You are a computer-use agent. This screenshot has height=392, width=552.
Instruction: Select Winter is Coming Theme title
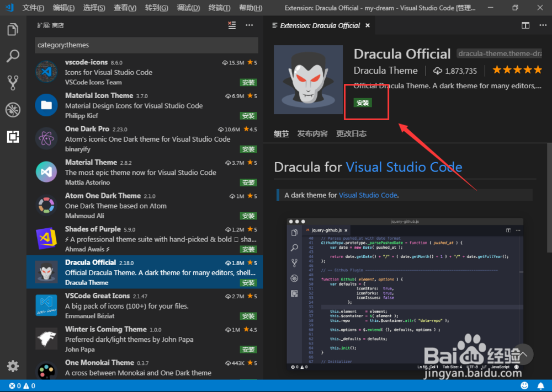click(x=105, y=329)
